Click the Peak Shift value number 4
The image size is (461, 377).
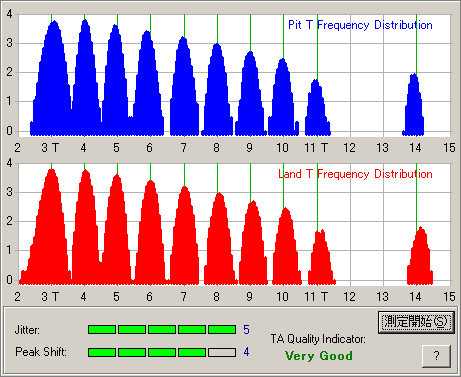pyautogui.click(x=246, y=352)
